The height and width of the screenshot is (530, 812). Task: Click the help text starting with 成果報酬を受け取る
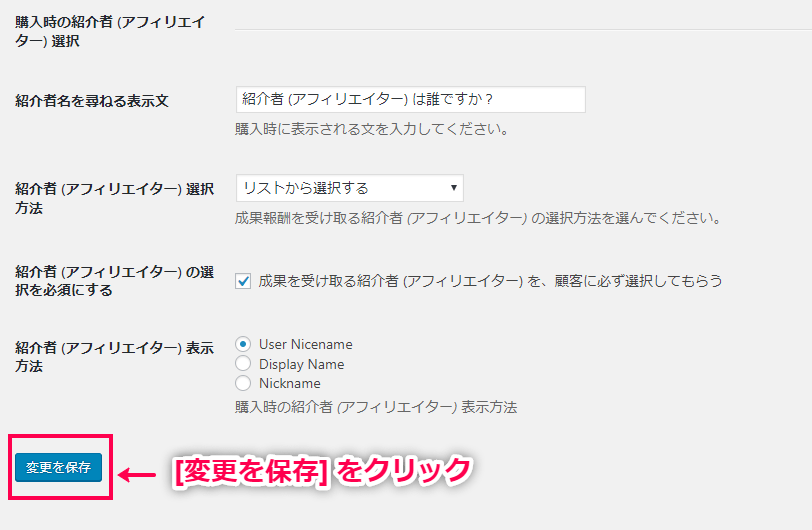[478, 218]
